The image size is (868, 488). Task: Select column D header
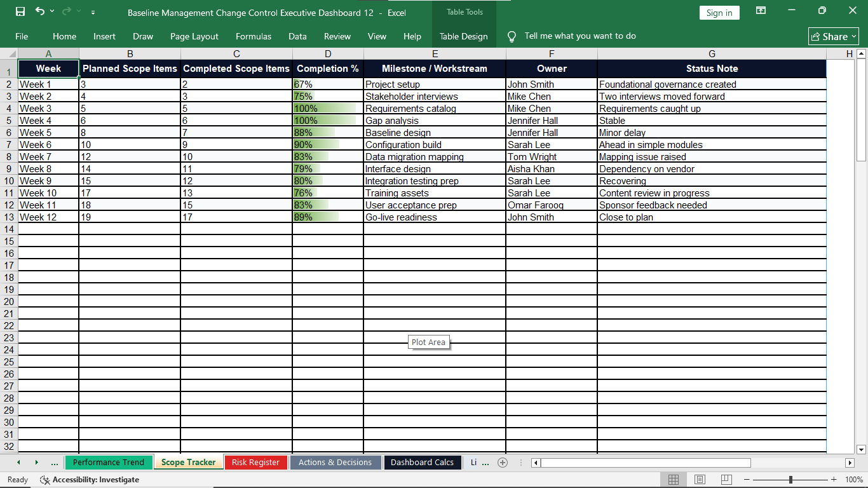point(328,54)
